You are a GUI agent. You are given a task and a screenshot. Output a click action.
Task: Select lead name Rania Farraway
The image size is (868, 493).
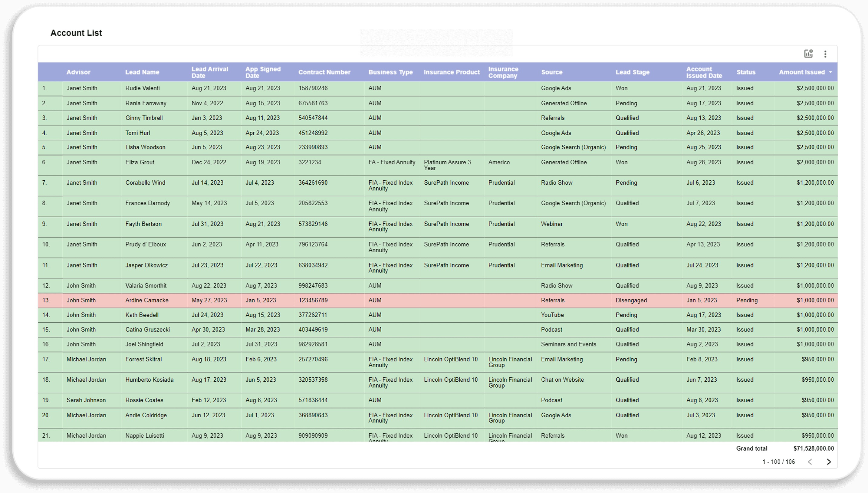click(x=146, y=103)
